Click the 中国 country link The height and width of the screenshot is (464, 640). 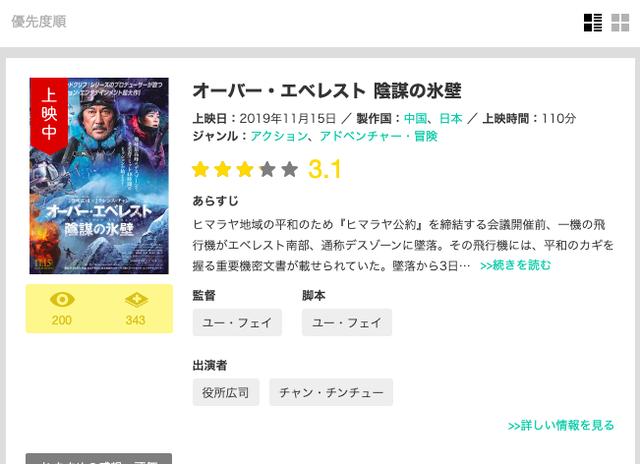click(415, 118)
